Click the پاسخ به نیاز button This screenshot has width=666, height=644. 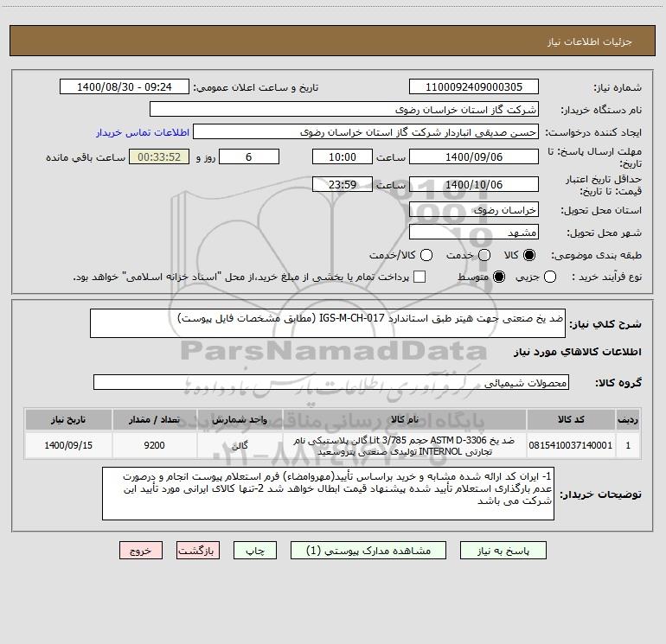(x=503, y=551)
